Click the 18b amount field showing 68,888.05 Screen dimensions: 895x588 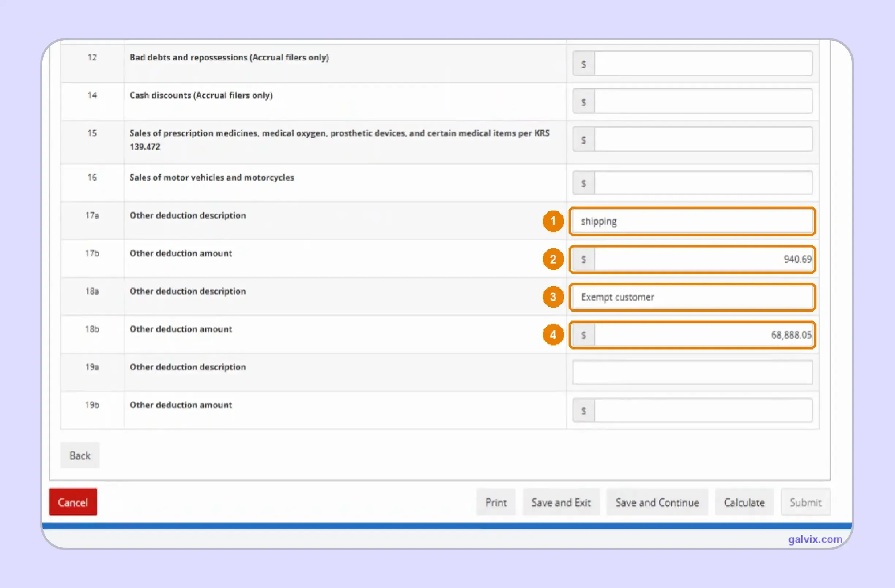coord(703,335)
